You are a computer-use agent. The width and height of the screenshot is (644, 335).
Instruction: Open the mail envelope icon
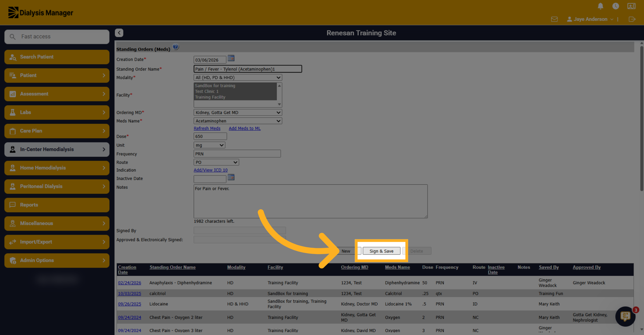(x=554, y=19)
